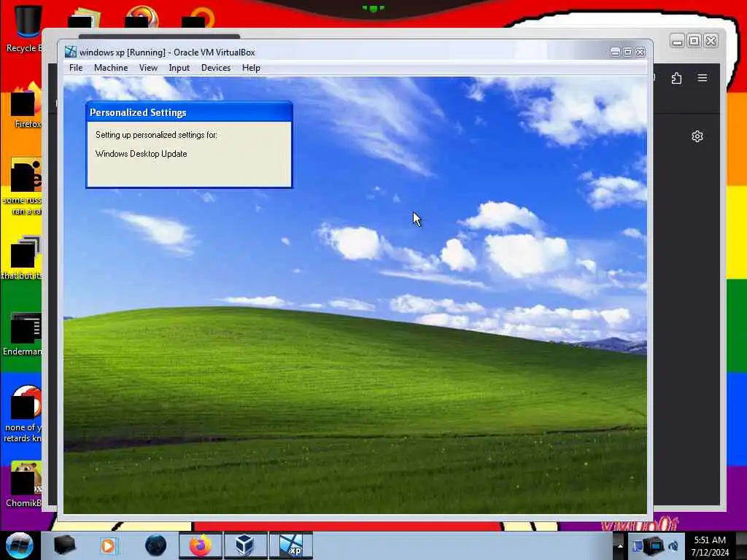Screen dimensions: 747x560
Task: Minimize the VirtualBox VM window
Action: pyautogui.click(x=615, y=52)
